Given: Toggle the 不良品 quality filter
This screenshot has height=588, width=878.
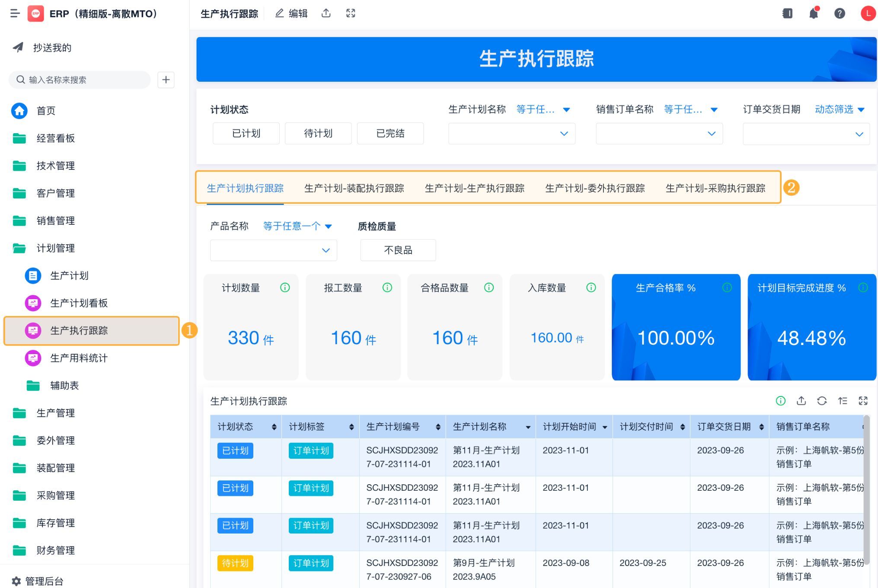Looking at the screenshot, I should (398, 250).
